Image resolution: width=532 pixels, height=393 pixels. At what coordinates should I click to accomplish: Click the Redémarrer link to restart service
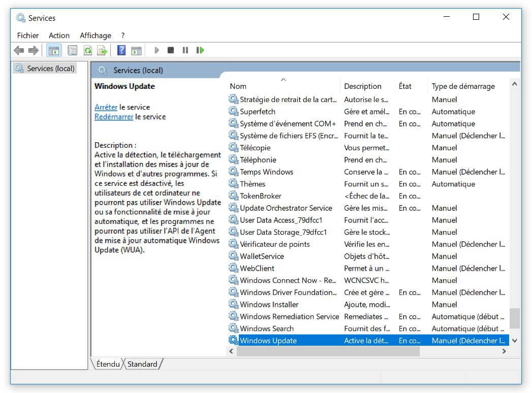click(x=114, y=117)
